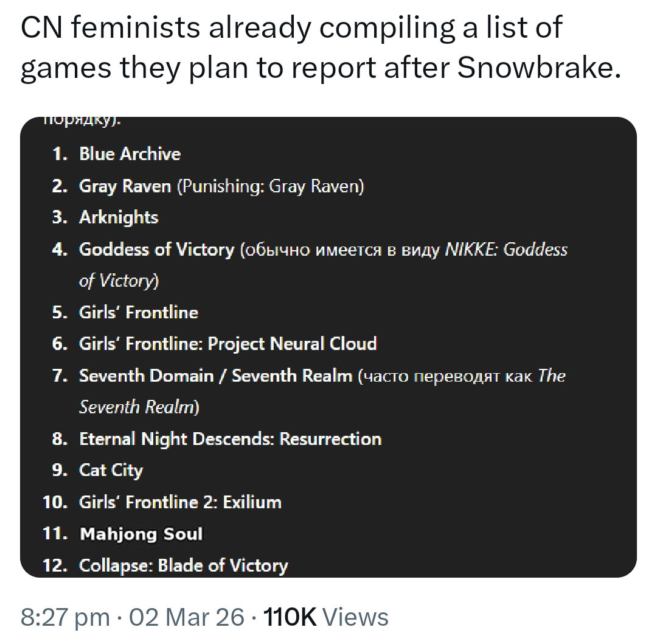Select Eternal Night Descends: Resurrection
The image size is (657, 644).
tap(230, 439)
